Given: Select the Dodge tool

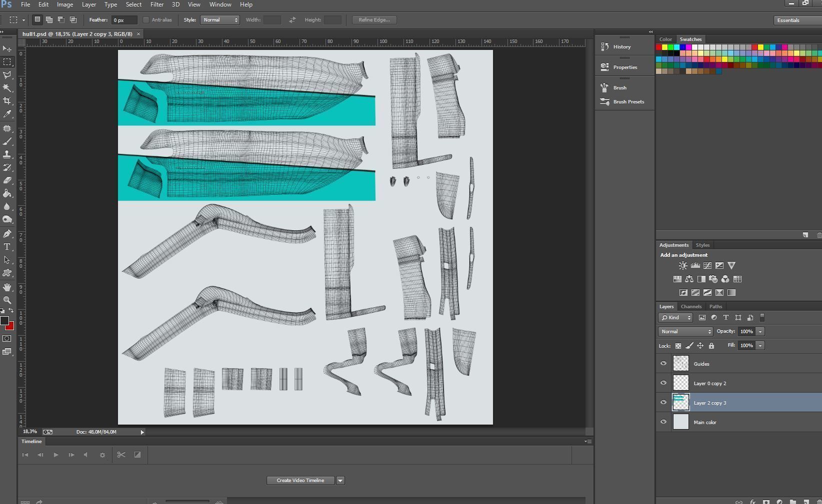Looking at the screenshot, I should click(x=7, y=219).
